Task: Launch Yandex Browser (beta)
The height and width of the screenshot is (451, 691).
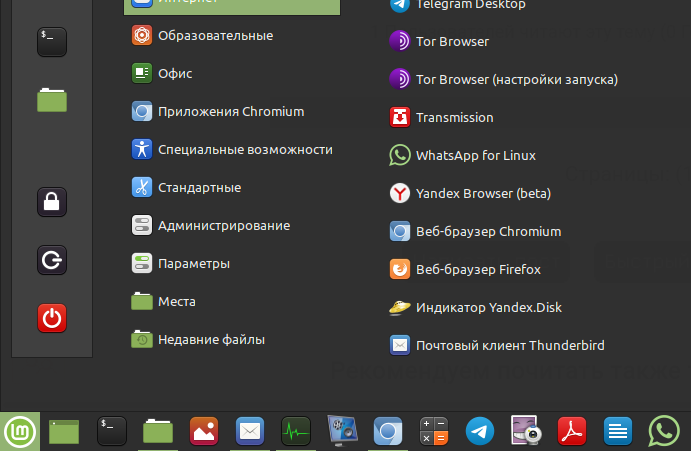Action: tap(470, 193)
